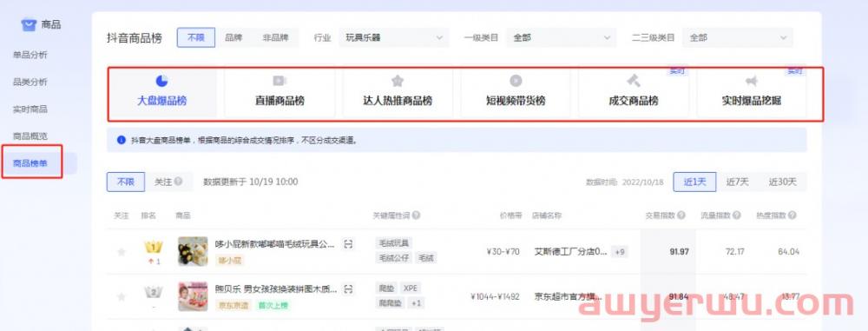Select the 非品牌 filter option
868x331 pixels.
click(x=275, y=37)
